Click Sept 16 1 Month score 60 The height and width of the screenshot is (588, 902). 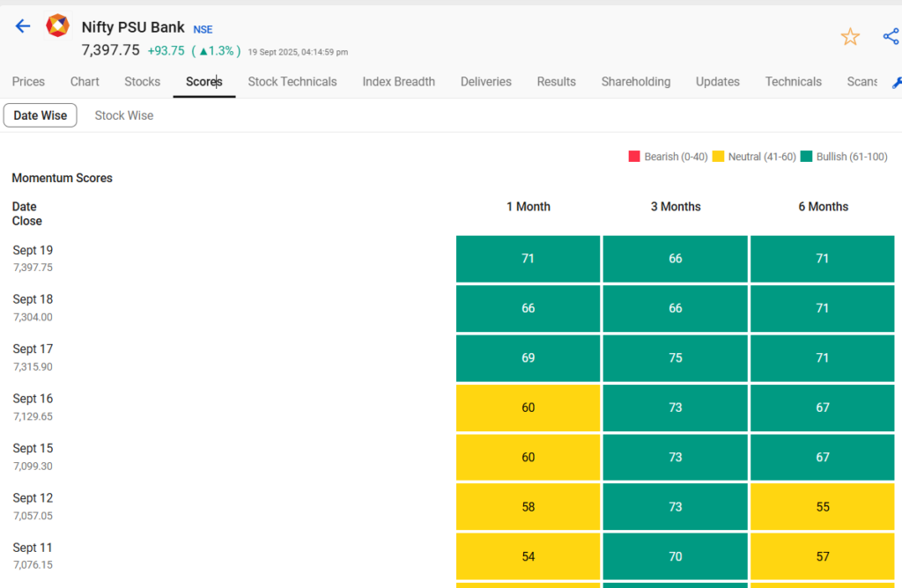pyautogui.click(x=529, y=408)
